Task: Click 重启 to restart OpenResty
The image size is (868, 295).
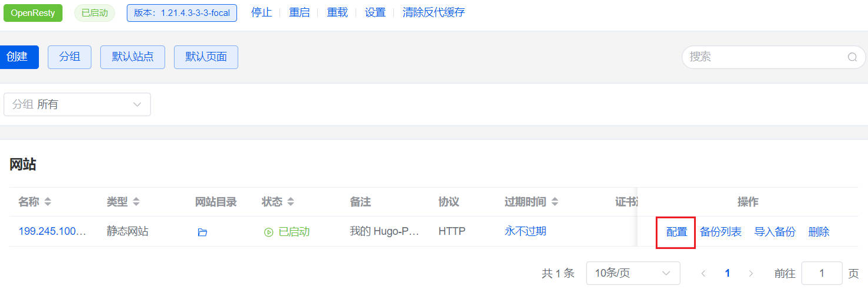Action: [x=299, y=12]
